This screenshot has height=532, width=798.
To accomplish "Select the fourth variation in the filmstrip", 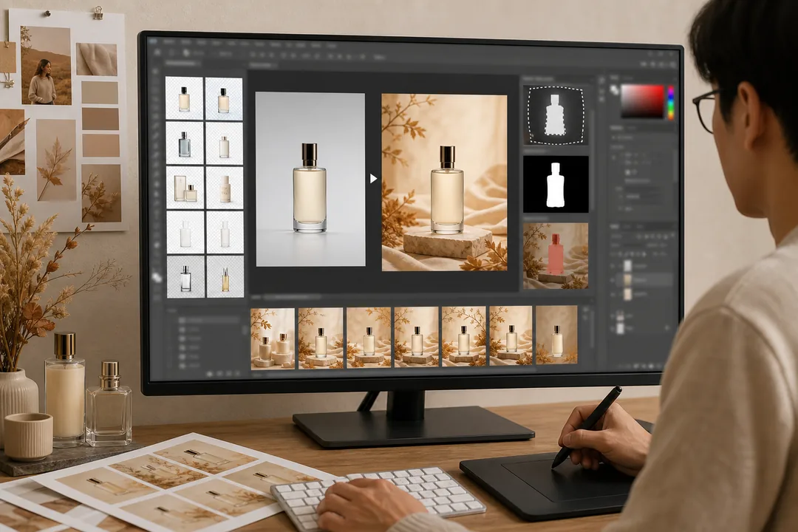I will click(x=416, y=336).
